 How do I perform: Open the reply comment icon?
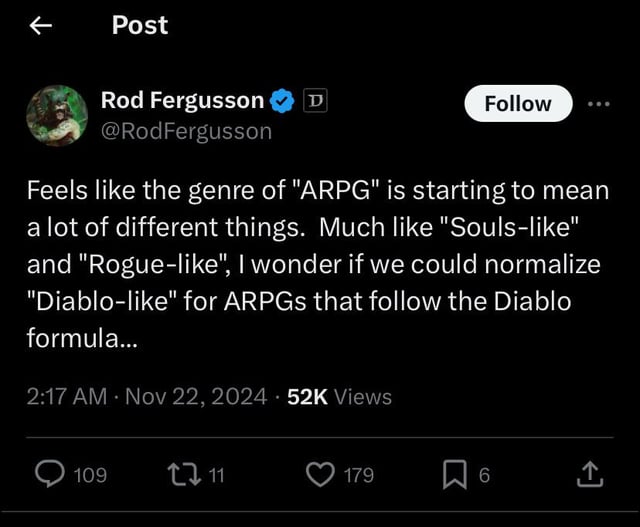point(50,474)
